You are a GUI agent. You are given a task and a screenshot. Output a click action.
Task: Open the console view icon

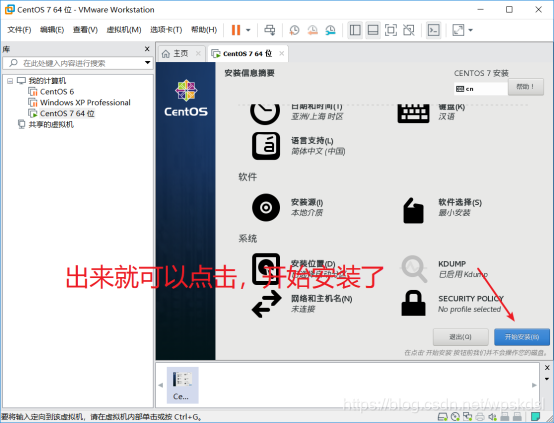(x=434, y=30)
